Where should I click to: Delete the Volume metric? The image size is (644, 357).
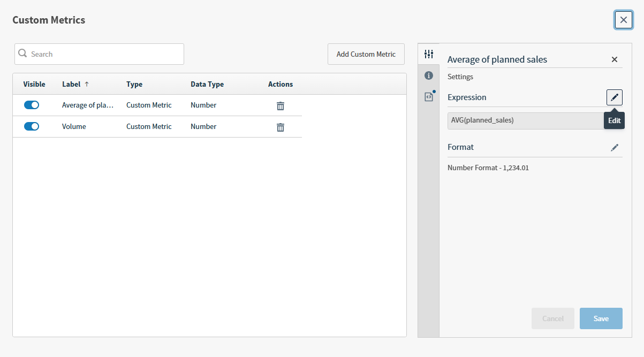coord(281,127)
